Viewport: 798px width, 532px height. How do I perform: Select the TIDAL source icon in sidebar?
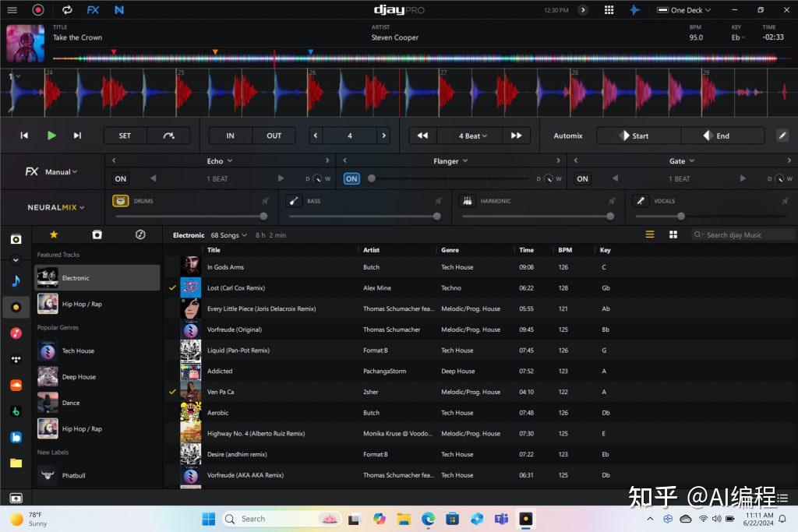click(16, 359)
